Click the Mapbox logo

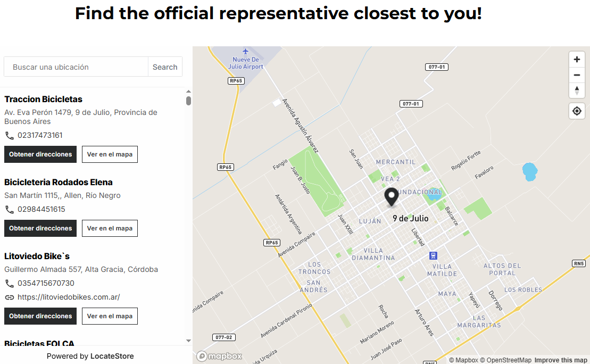pos(219,356)
